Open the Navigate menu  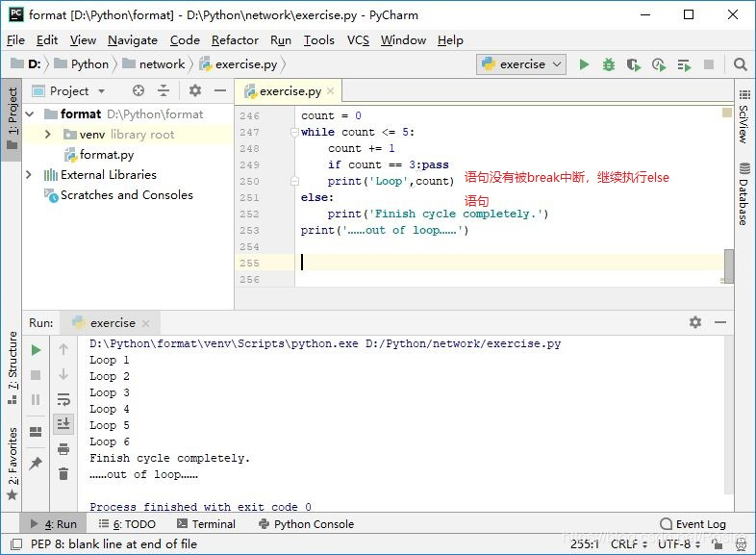pos(133,40)
